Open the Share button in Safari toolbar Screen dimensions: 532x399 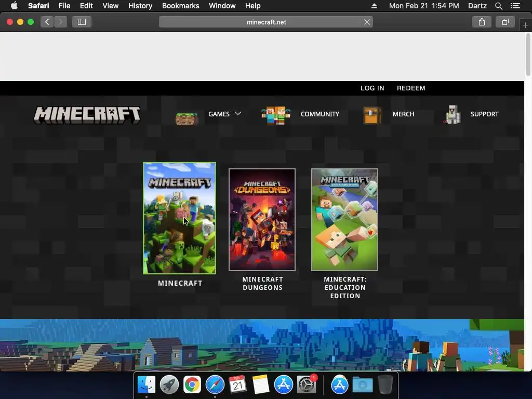(x=482, y=22)
